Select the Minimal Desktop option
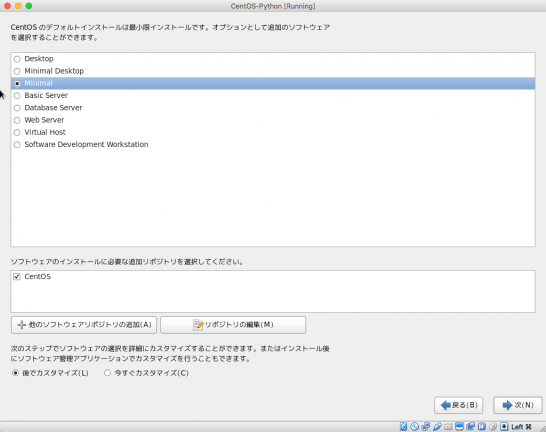 tap(17, 71)
